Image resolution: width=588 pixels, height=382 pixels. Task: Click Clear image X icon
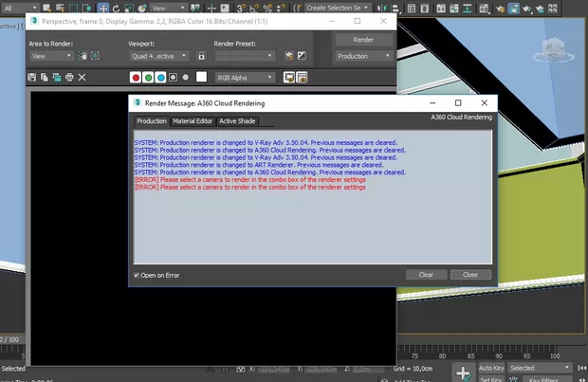82,78
